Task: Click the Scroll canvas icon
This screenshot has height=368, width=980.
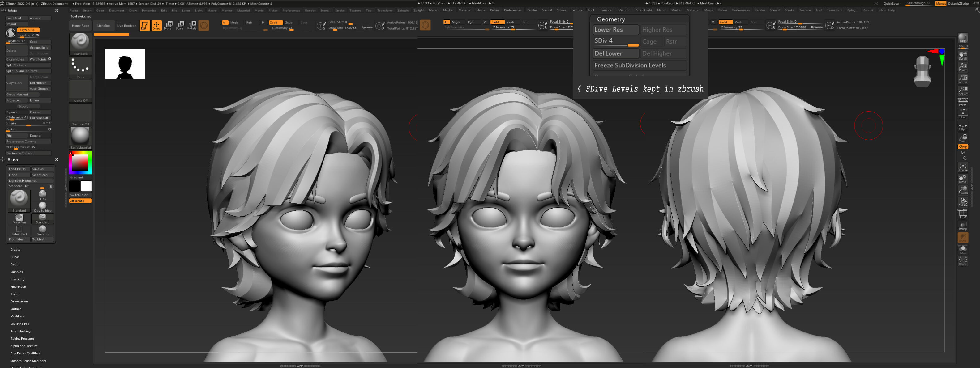Action: click(x=963, y=56)
